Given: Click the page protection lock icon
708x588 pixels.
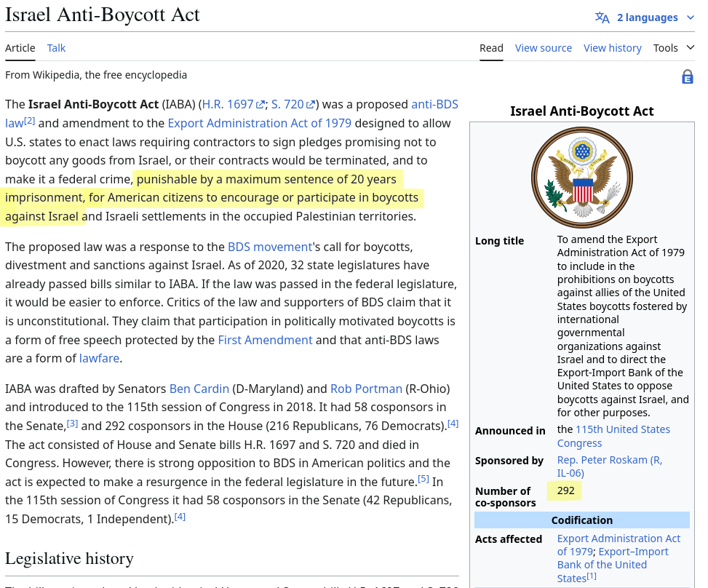Looking at the screenshot, I should tap(687, 76).
